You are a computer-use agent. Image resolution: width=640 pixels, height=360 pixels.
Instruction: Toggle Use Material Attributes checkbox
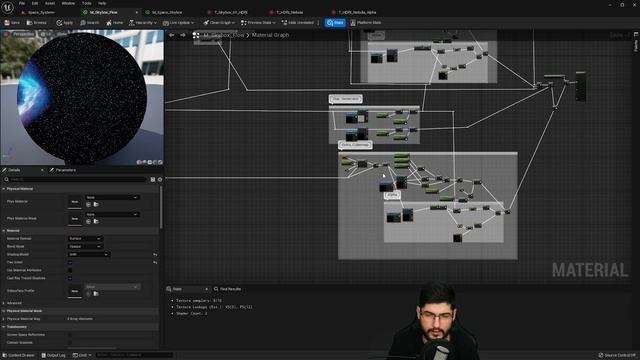(x=70, y=270)
